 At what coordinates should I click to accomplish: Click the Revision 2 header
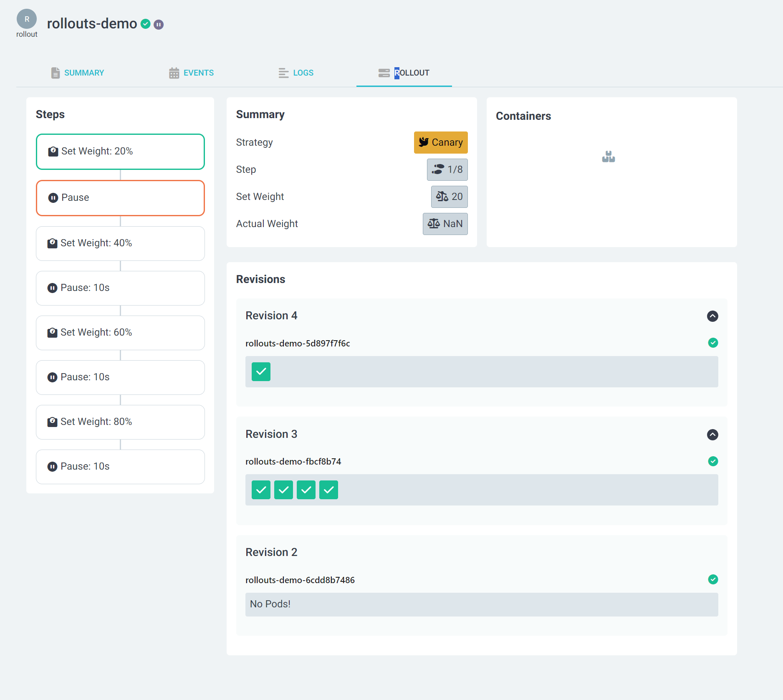tap(271, 552)
